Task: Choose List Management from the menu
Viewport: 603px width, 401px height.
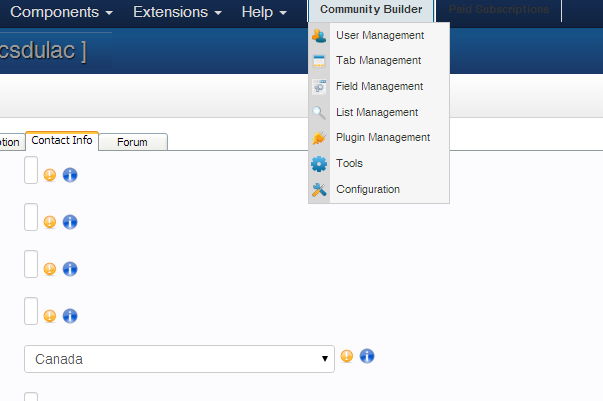Action: (x=379, y=112)
